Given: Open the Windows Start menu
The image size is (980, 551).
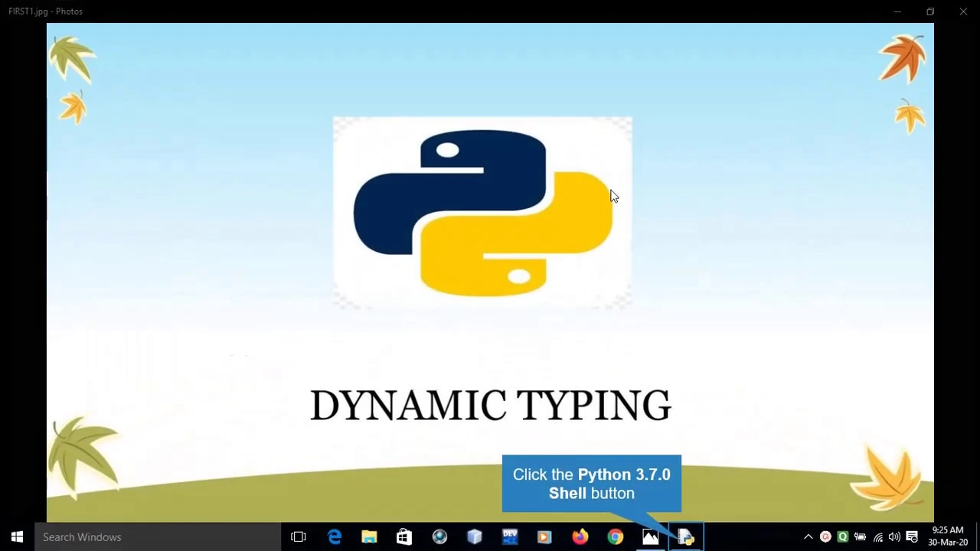Looking at the screenshot, I should click(17, 537).
